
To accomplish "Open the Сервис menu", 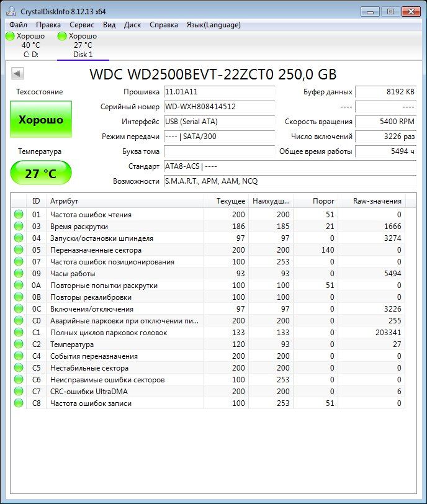I will pos(81,25).
